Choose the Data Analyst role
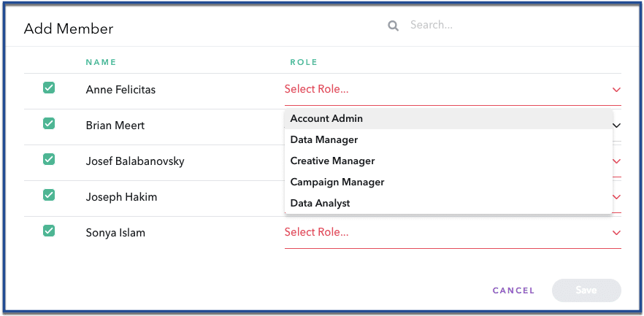 coord(320,203)
